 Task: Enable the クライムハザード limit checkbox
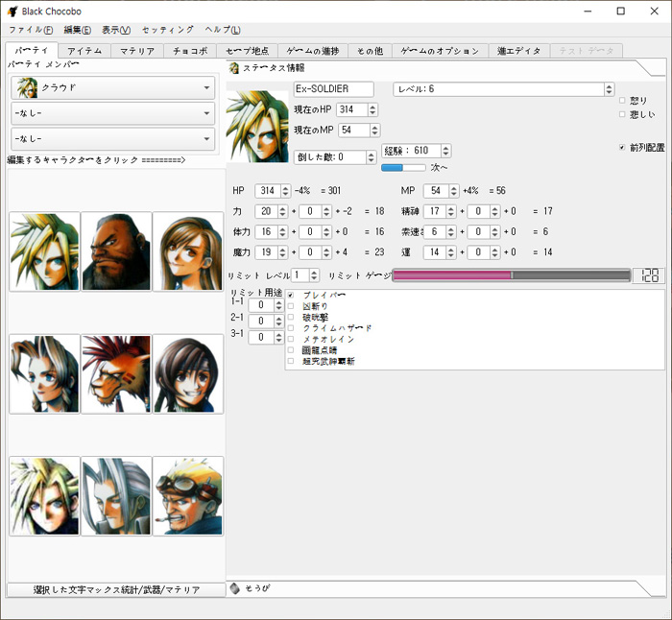(291, 328)
